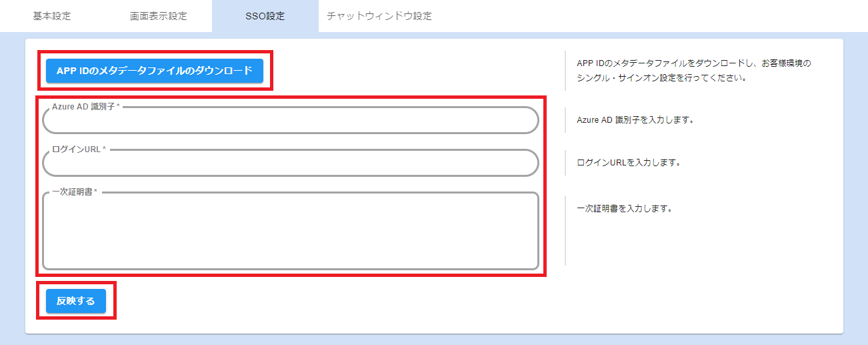Screen dimensions: 868x345
Task: Click the 'Azure AD 識別子を入力します' description
Action: coord(635,121)
